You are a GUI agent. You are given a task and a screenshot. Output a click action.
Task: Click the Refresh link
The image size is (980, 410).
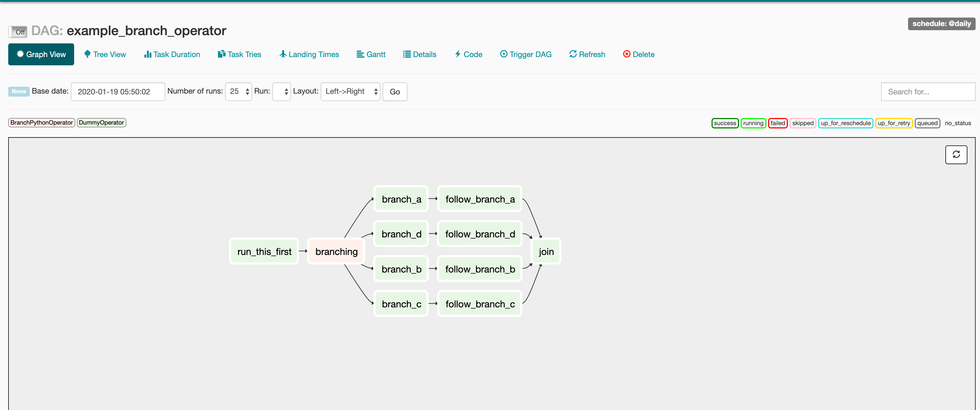click(587, 54)
